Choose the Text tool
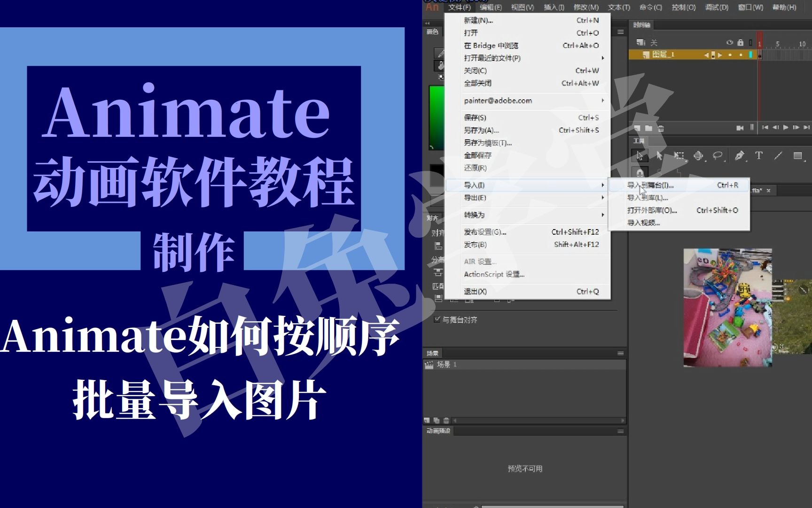The height and width of the screenshot is (508, 812). (759, 156)
